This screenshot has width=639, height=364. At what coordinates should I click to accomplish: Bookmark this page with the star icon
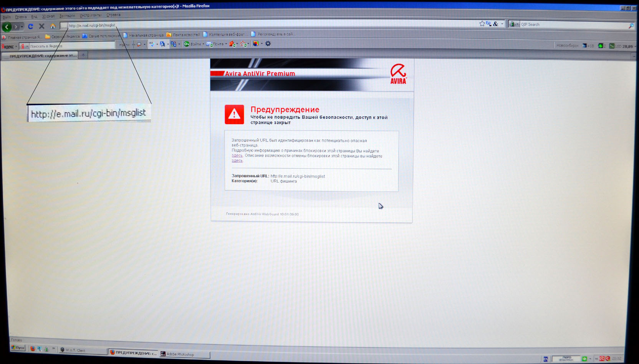coord(482,24)
